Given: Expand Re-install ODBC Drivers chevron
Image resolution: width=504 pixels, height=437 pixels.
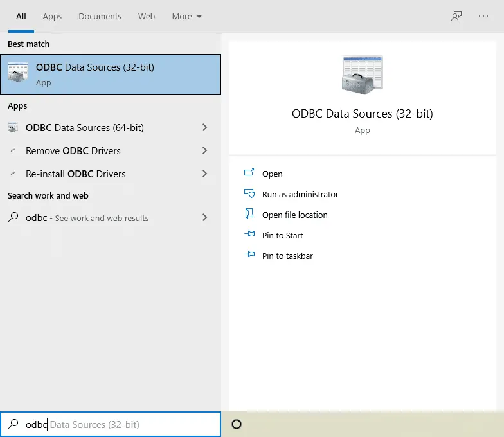Looking at the screenshot, I should coord(204,174).
